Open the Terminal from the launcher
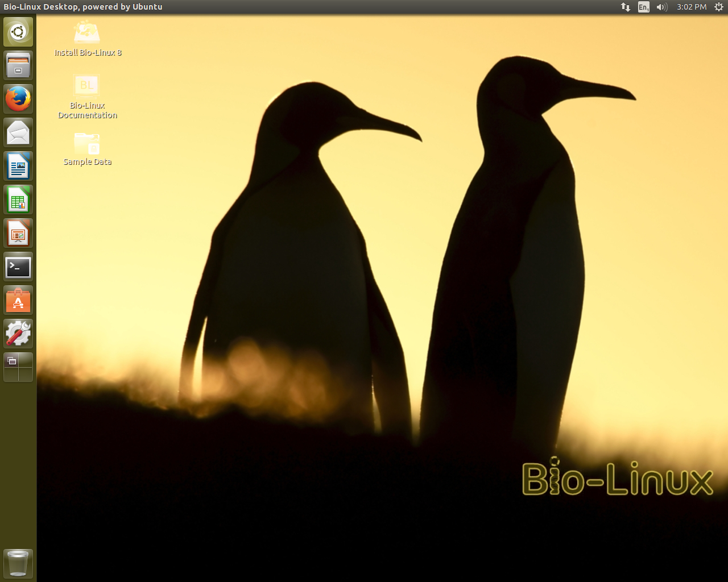728x582 pixels. [18, 267]
